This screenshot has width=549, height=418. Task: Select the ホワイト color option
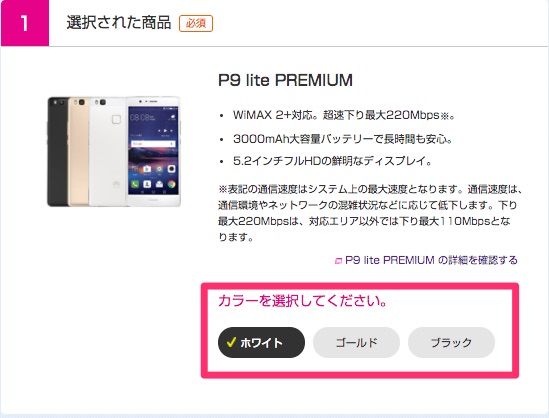[x=261, y=342]
